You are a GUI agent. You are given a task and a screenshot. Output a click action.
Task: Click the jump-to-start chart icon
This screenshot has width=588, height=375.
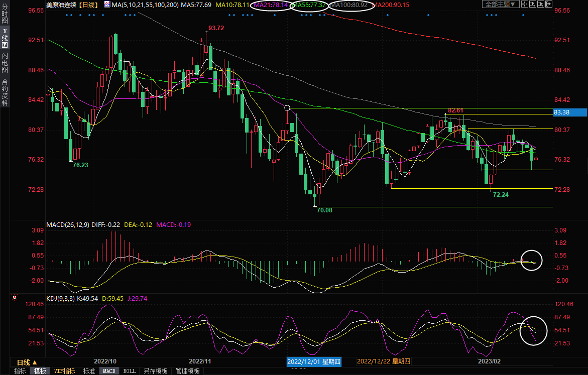click(533, 4)
